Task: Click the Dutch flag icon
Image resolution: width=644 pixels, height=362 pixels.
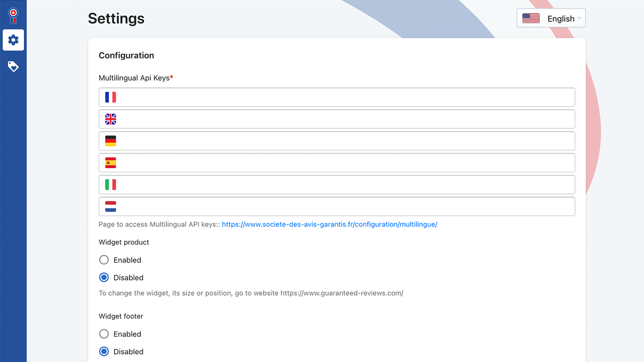Action: [110, 206]
